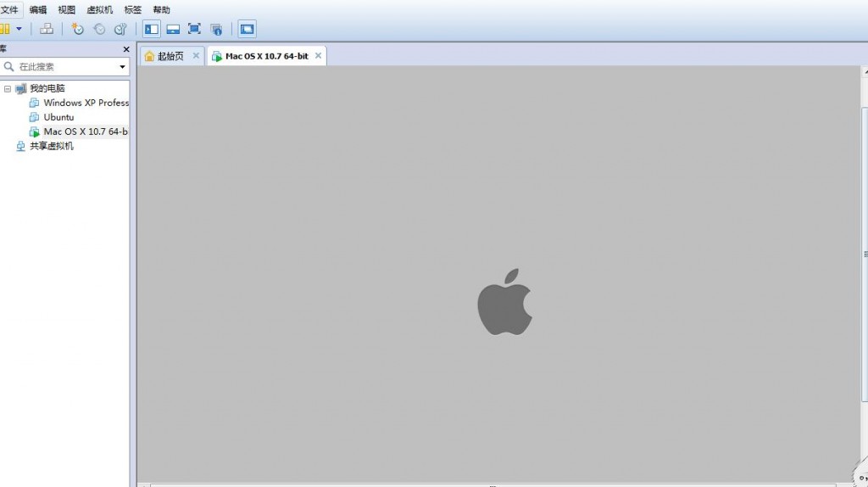Image resolution: width=868 pixels, height=487 pixels.
Task: Click the send Ctrl+Alt+Del keys icon
Action: [x=47, y=29]
